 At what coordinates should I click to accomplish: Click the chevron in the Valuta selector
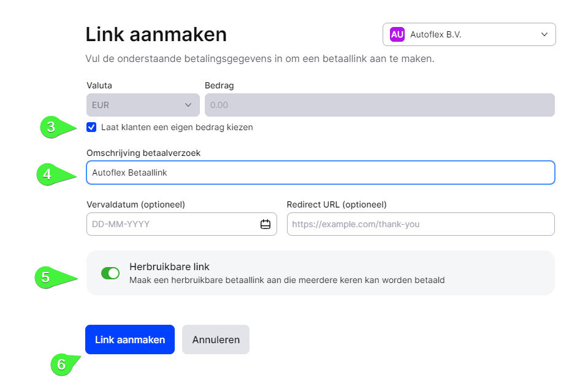point(188,105)
